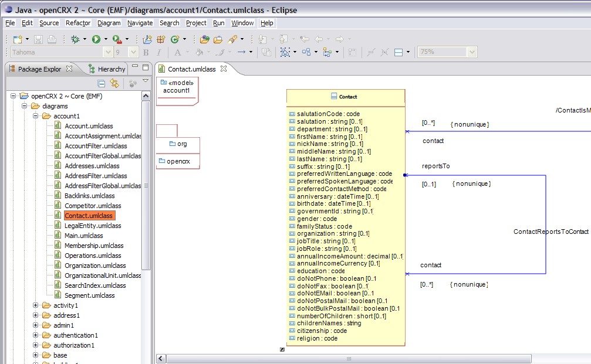Open the 75% zoom dropdown
The height and width of the screenshot is (364, 591).
click(x=472, y=52)
